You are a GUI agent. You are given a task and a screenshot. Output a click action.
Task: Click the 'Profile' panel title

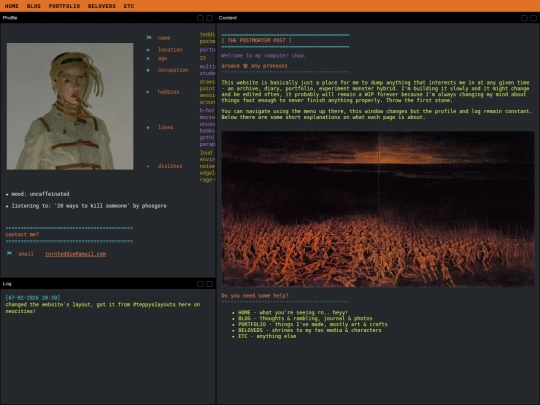click(x=10, y=18)
